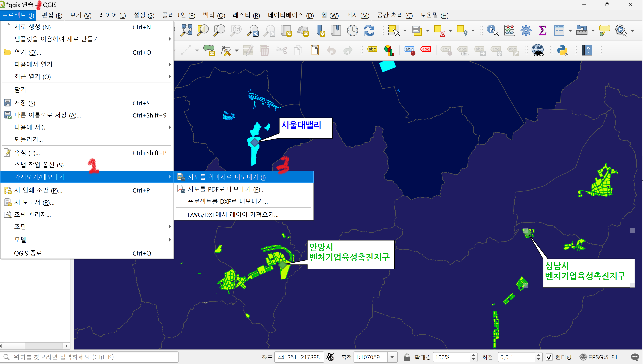Image resolution: width=643 pixels, height=364 pixels.
Task: Open the Processing Toolbox gear icon
Action: coord(526,30)
